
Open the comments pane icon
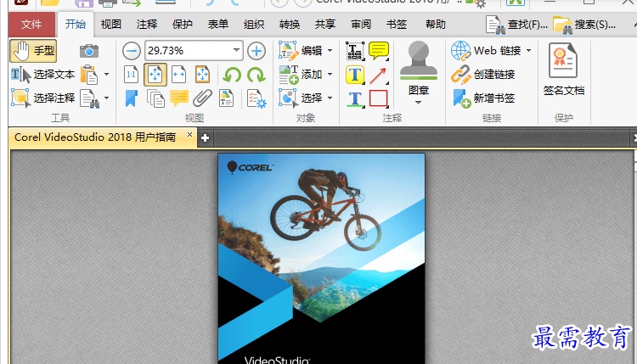click(x=178, y=98)
